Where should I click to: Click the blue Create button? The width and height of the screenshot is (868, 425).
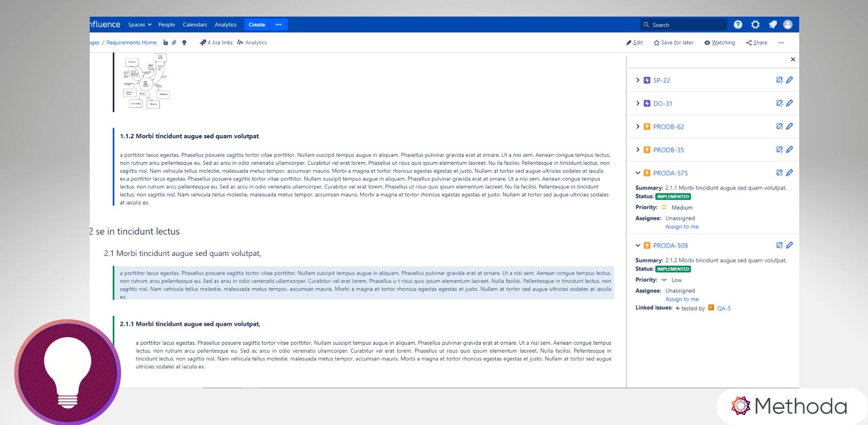click(x=257, y=25)
